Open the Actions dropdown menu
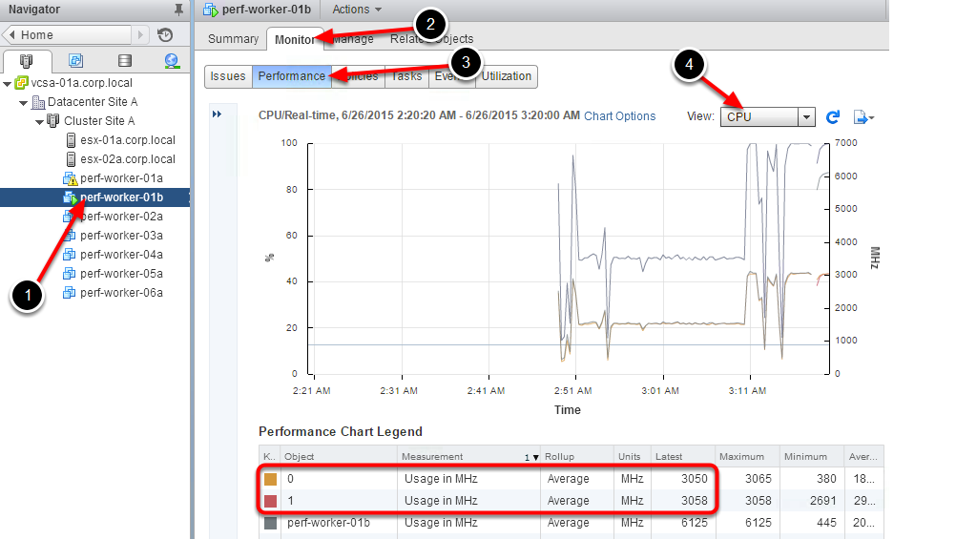Screen dimensions: 956x560 357,10
